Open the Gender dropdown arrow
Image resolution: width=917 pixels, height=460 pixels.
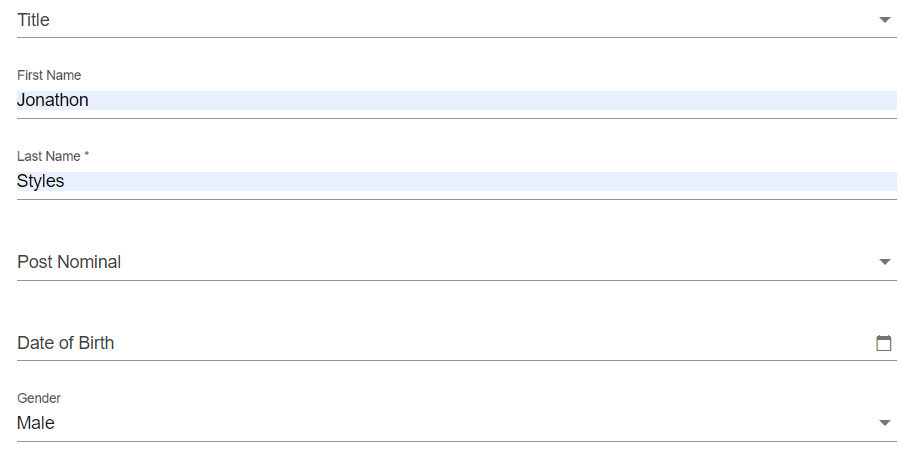tap(884, 423)
